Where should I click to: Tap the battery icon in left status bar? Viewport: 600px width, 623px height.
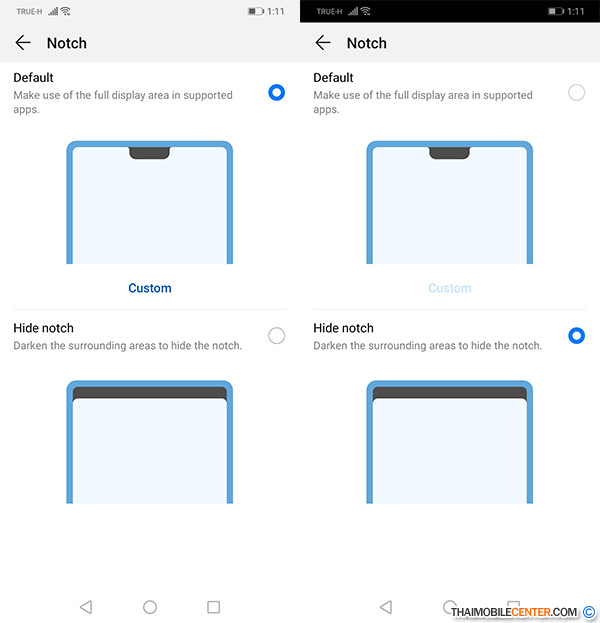256,11
